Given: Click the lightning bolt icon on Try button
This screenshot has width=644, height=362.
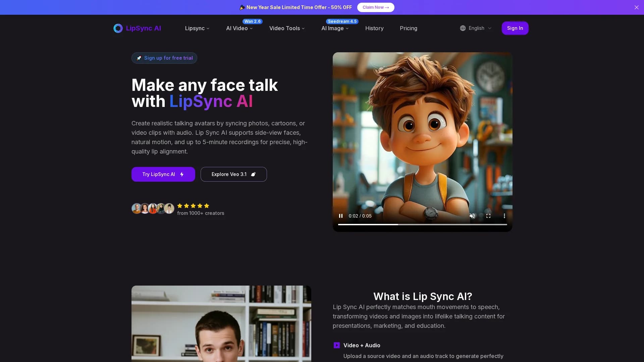Looking at the screenshot, I should 182,174.
